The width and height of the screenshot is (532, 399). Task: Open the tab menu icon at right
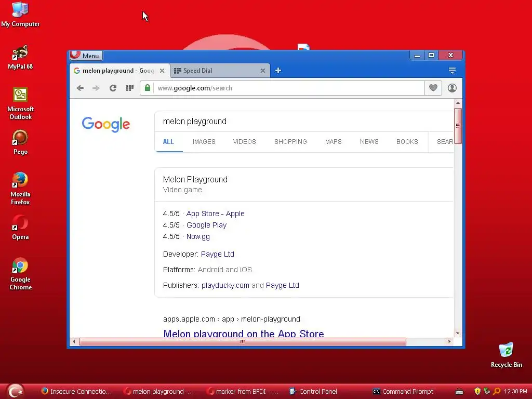[x=452, y=70]
